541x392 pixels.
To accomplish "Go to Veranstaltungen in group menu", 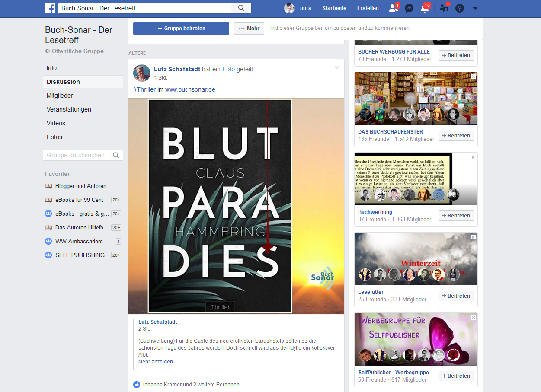I will (69, 109).
